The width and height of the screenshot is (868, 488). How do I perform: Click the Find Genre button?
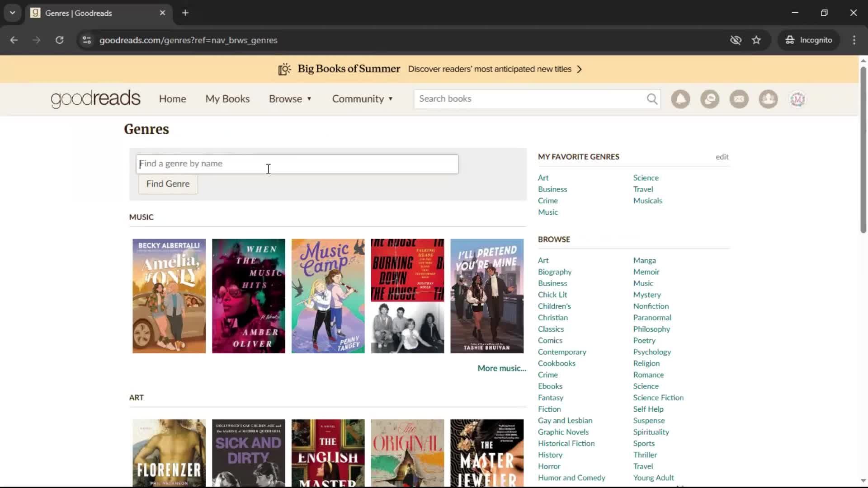168,184
